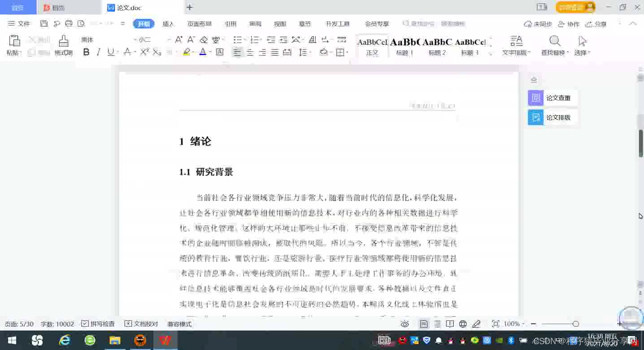Viewport: 644px width, 350px height.
Task: Click the zoom slider handle
Action: coord(576,324)
